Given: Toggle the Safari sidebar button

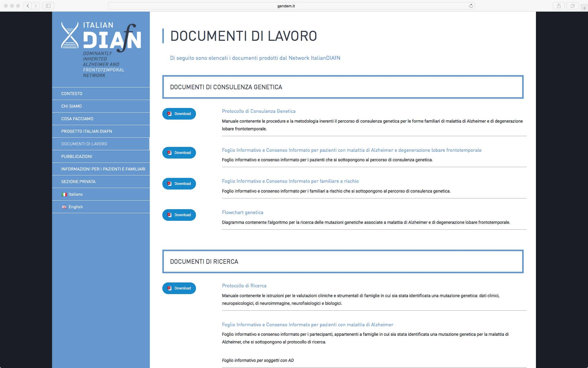Looking at the screenshot, I should click(x=48, y=6).
